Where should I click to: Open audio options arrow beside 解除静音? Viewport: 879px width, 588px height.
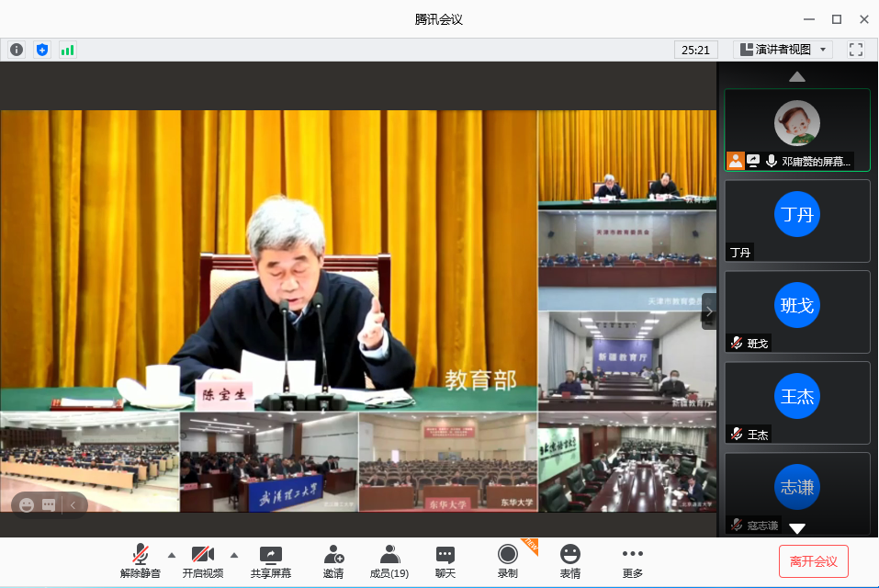pyautogui.click(x=171, y=555)
